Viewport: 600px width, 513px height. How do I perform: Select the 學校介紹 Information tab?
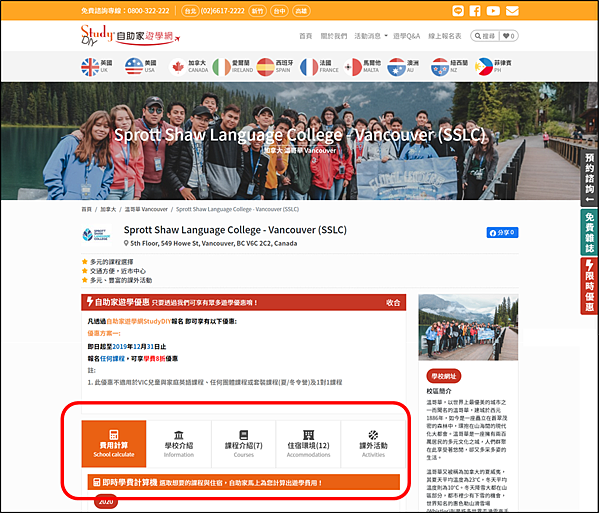(x=179, y=444)
